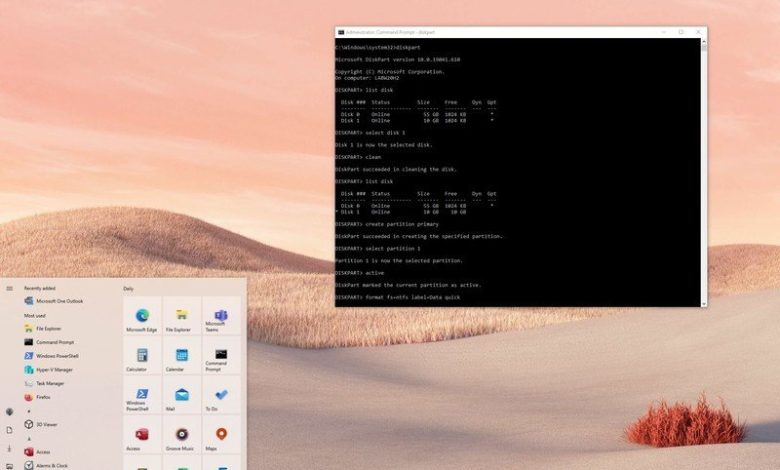Click the 'select partition 1' command
Viewport: 780px width, 470px height.
click(x=378, y=249)
